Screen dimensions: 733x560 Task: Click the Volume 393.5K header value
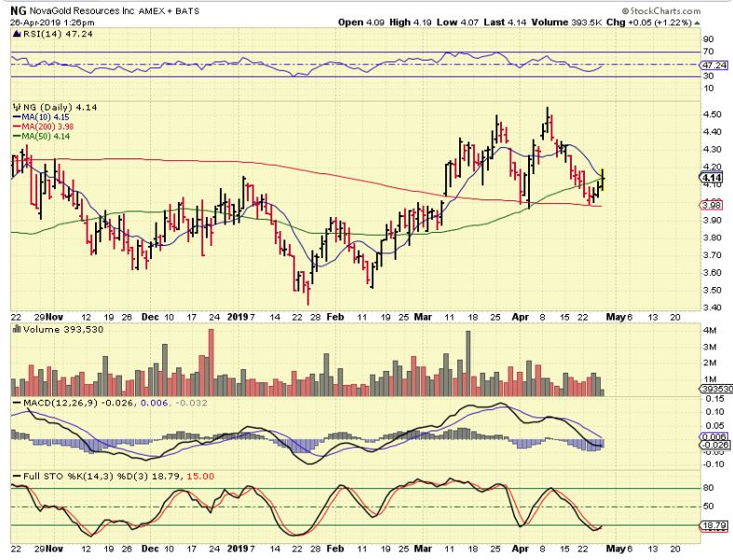[x=565, y=22]
